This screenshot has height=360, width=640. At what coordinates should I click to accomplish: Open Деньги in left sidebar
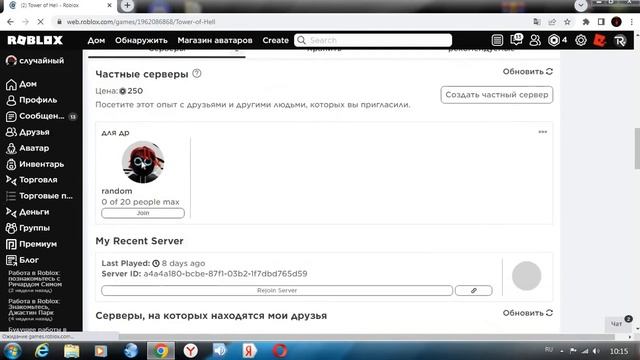click(x=27, y=212)
